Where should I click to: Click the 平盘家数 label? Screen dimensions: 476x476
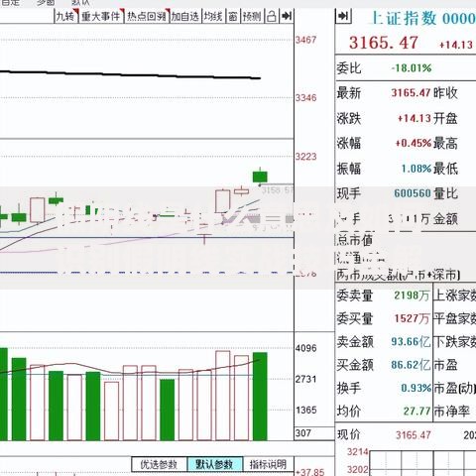coord(455,318)
